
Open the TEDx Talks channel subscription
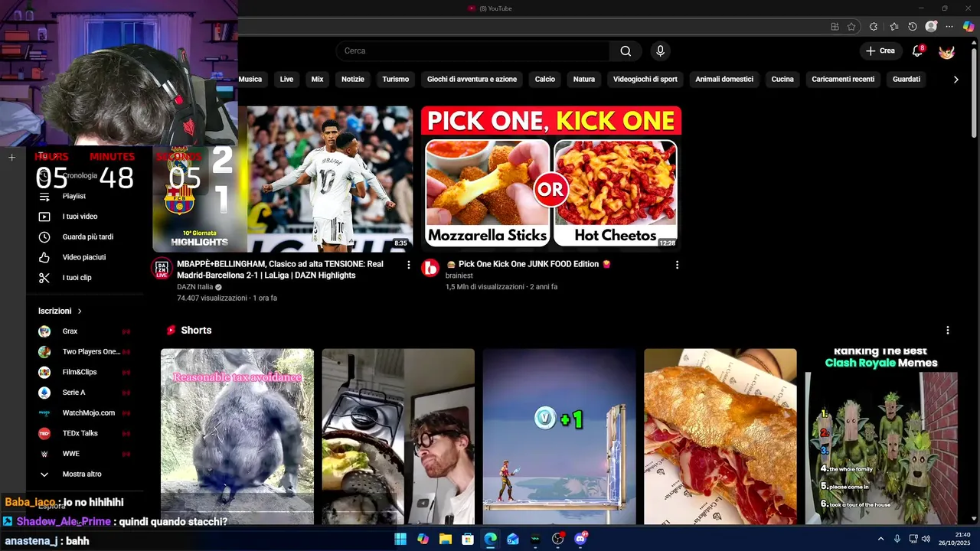pyautogui.click(x=84, y=433)
